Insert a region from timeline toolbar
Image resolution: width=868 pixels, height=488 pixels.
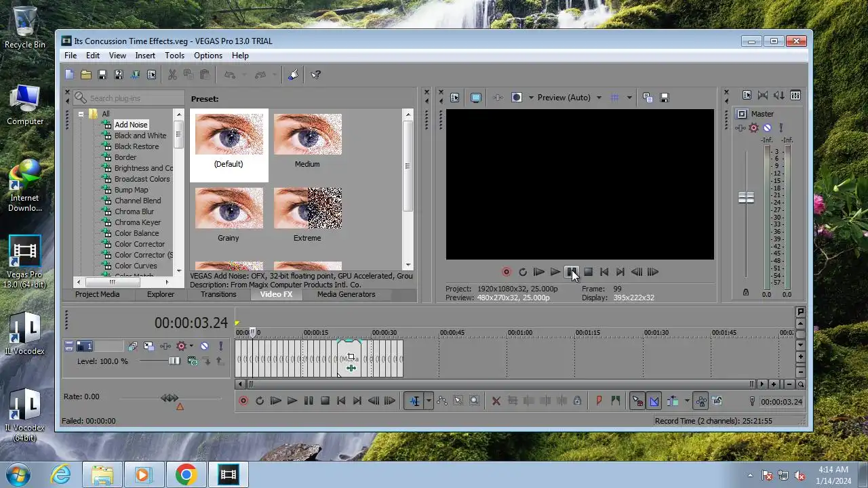(x=615, y=401)
